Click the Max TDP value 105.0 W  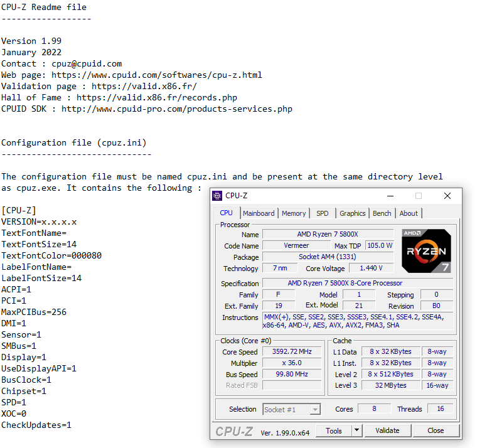[x=380, y=245]
